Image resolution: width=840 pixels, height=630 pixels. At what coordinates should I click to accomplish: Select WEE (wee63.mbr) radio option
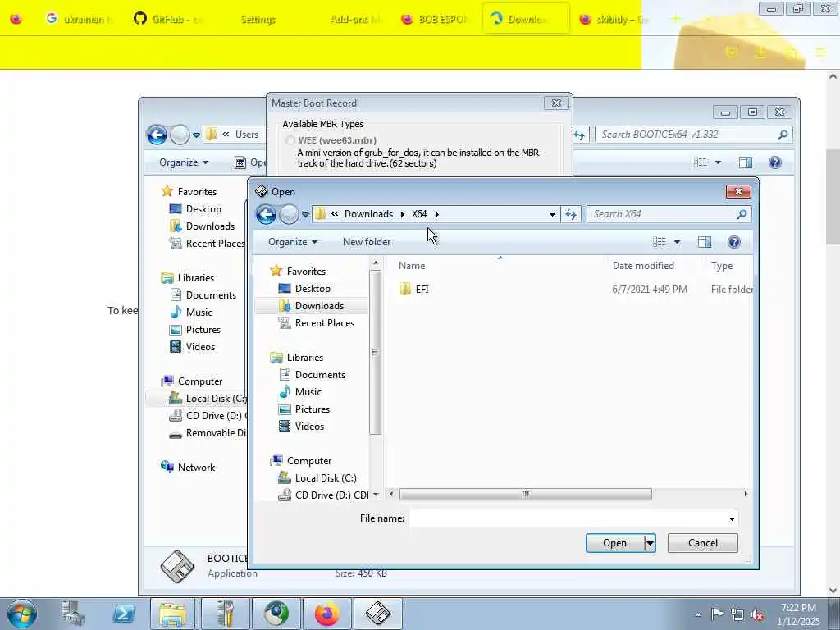click(x=290, y=140)
